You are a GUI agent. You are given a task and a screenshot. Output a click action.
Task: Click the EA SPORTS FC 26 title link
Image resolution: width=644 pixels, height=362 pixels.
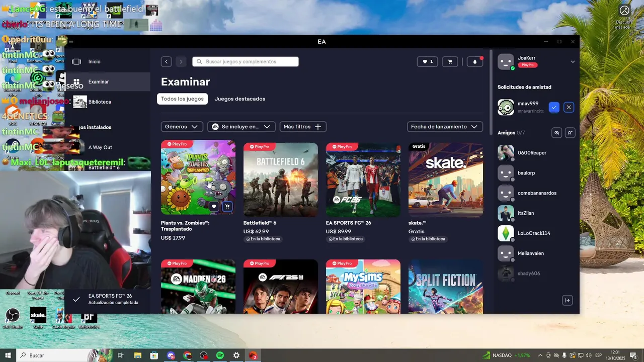(x=348, y=223)
